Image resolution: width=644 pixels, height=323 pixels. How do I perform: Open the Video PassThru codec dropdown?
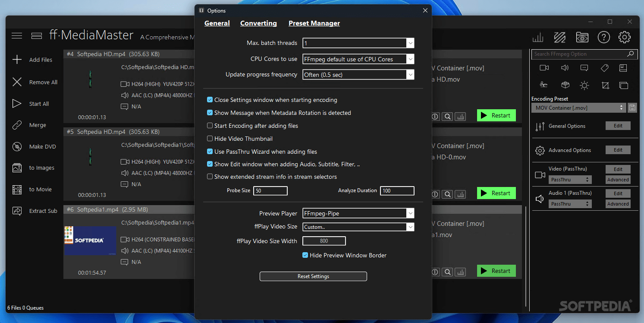570,180
